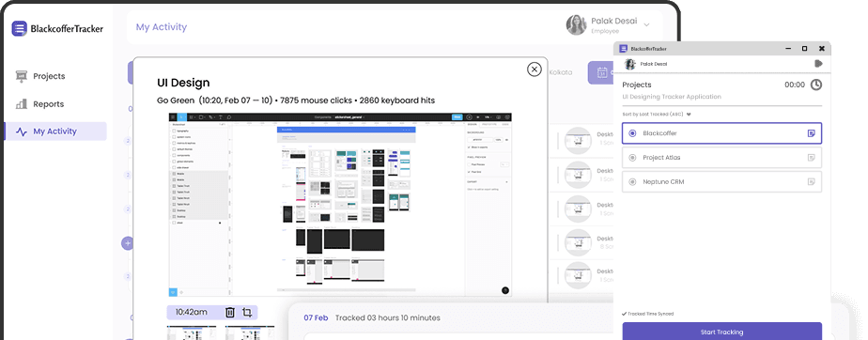Select the Neptuno CRM radio button
868x340 pixels.
pyautogui.click(x=633, y=181)
